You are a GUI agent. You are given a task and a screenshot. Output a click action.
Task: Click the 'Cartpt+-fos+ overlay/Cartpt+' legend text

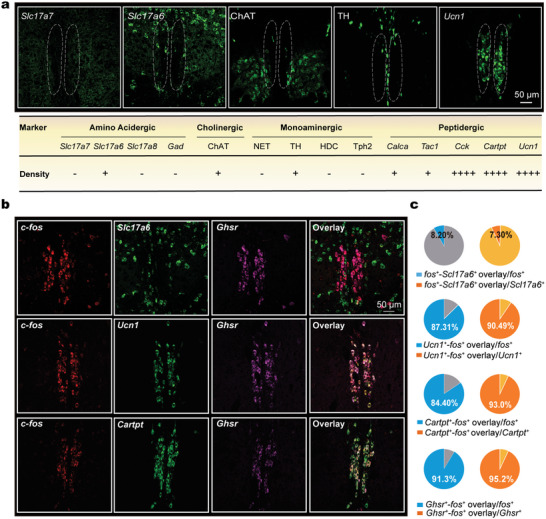pos(477,433)
